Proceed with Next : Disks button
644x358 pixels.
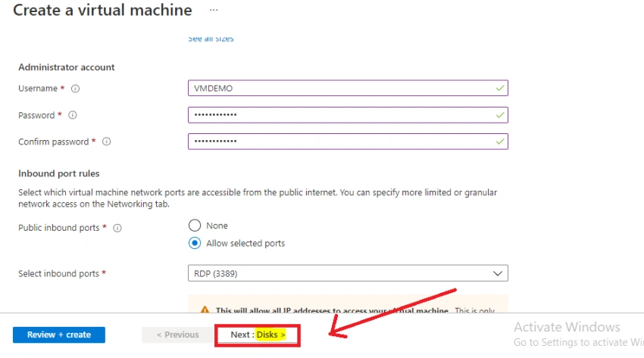pos(258,335)
